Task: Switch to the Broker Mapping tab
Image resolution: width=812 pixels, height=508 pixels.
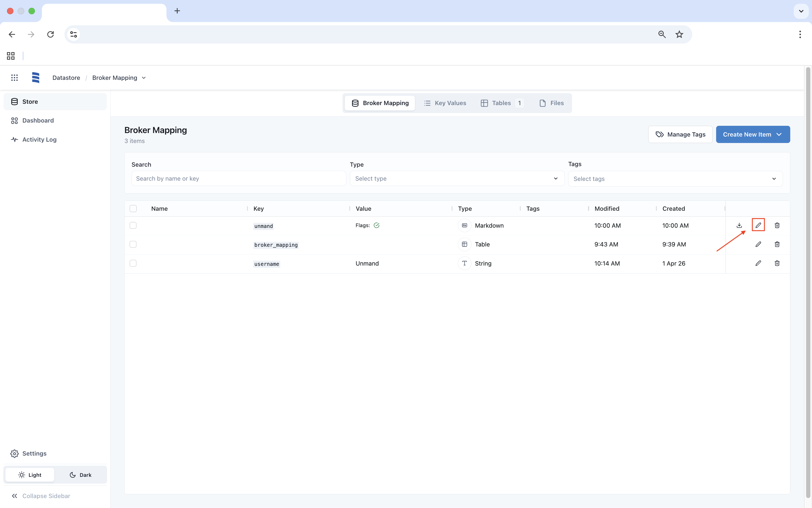Action: pos(380,103)
